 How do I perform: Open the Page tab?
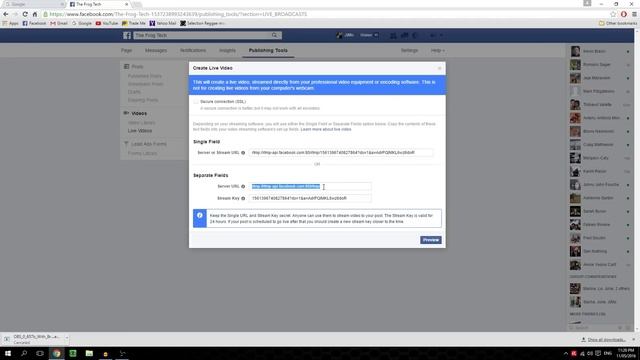pyautogui.click(x=127, y=51)
